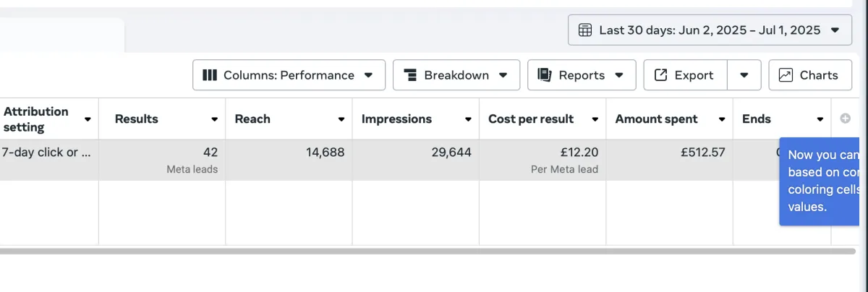Click the Amount spent column header

[656, 119]
